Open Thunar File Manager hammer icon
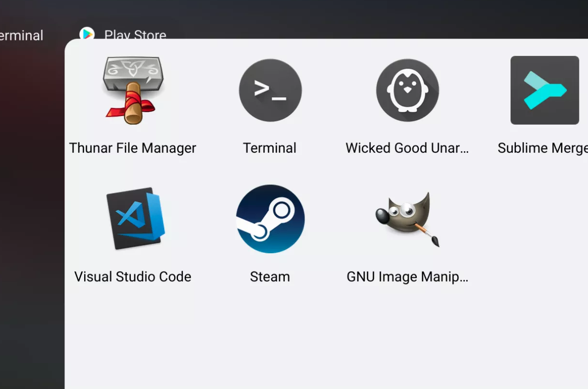 133,90
